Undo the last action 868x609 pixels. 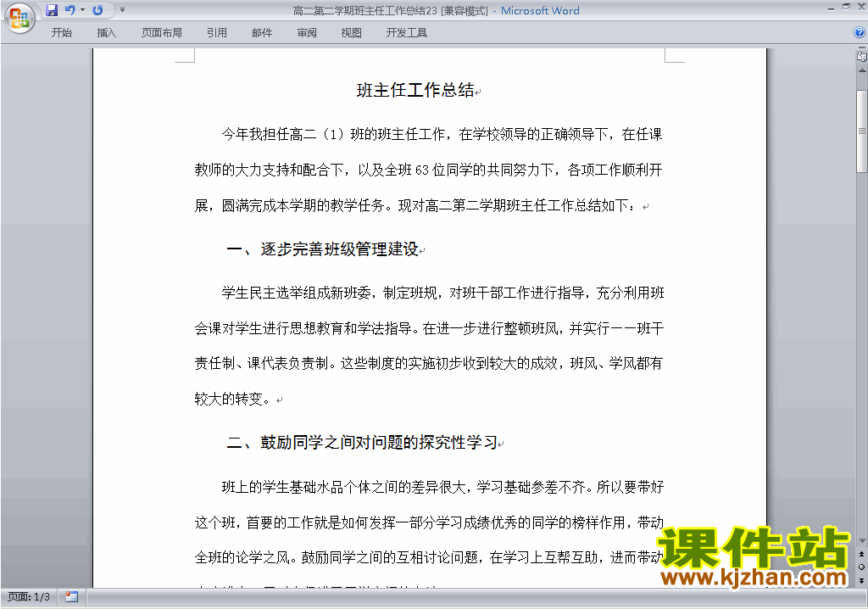click(70, 10)
